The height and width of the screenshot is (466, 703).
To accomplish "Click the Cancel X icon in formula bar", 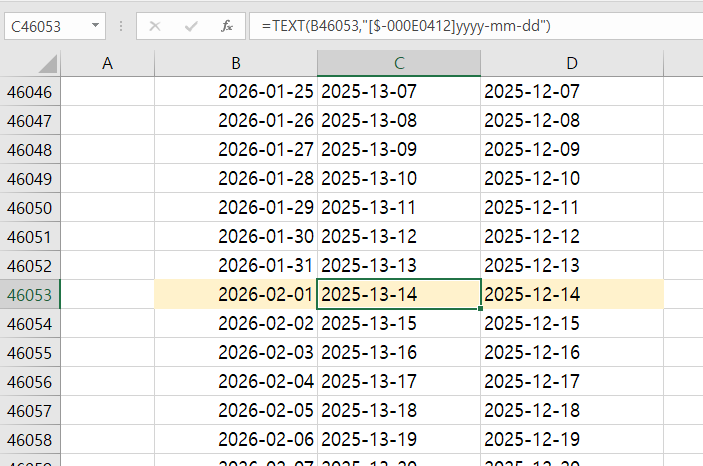I will tap(155, 25).
